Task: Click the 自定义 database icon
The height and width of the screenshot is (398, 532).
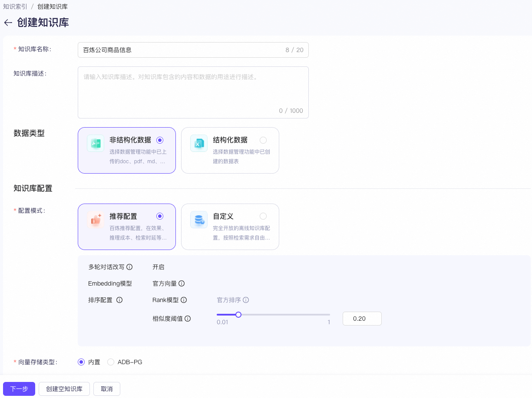Action: coord(198,220)
